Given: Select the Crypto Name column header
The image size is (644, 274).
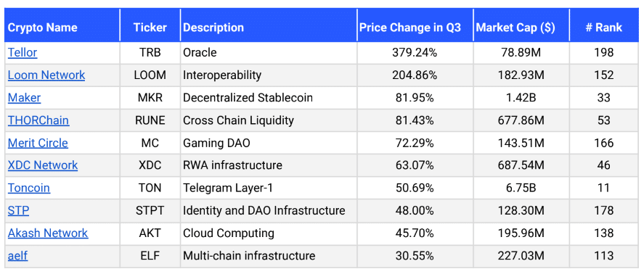Looking at the screenshot, I should pos(42,28).
